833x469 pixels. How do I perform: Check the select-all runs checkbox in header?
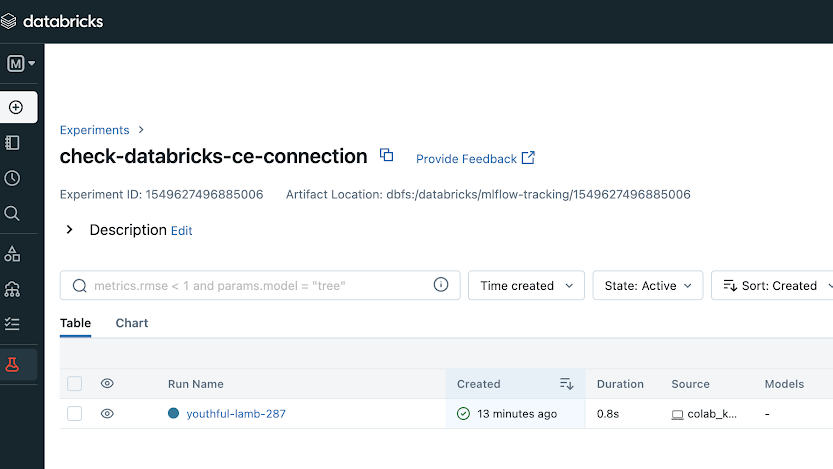tap(75, 384)
